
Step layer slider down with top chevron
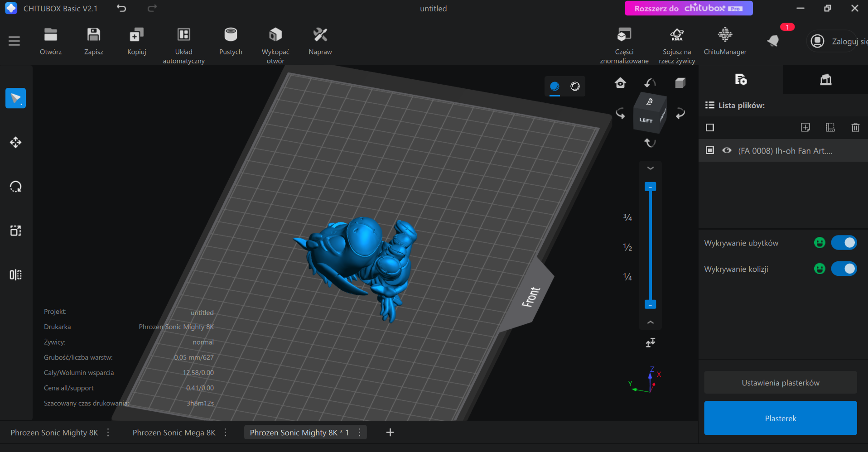[x=650, y=168]
